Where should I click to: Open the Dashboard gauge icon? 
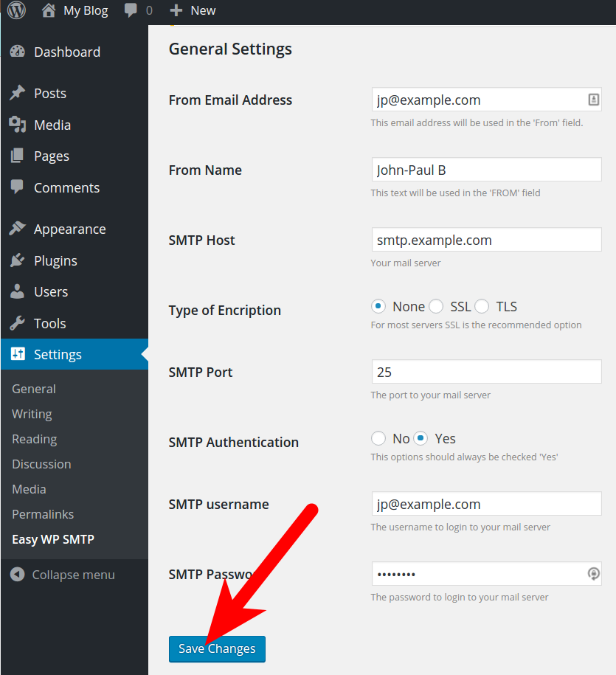(18, 52)
